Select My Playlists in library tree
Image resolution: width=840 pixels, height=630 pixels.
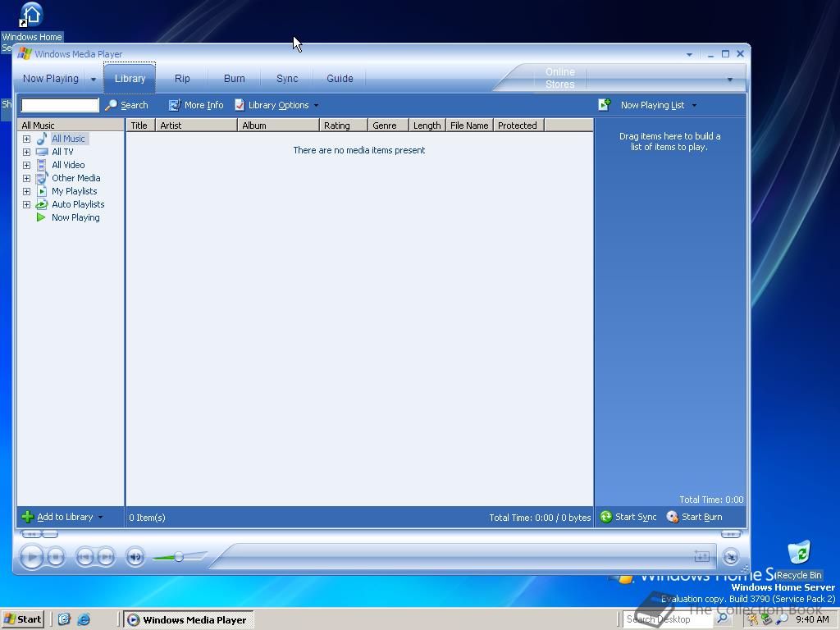[74, 191]
